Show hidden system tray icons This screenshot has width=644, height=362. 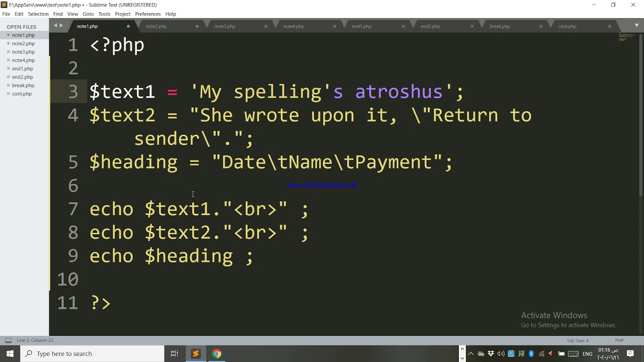click(x=471, y=353)
